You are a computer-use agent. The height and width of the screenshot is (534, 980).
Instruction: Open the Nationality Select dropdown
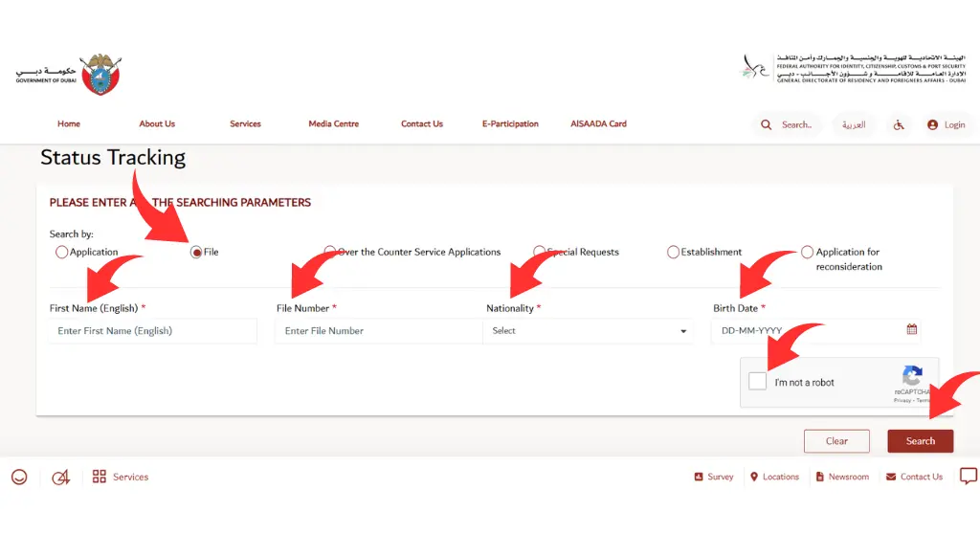pos(588,331)
